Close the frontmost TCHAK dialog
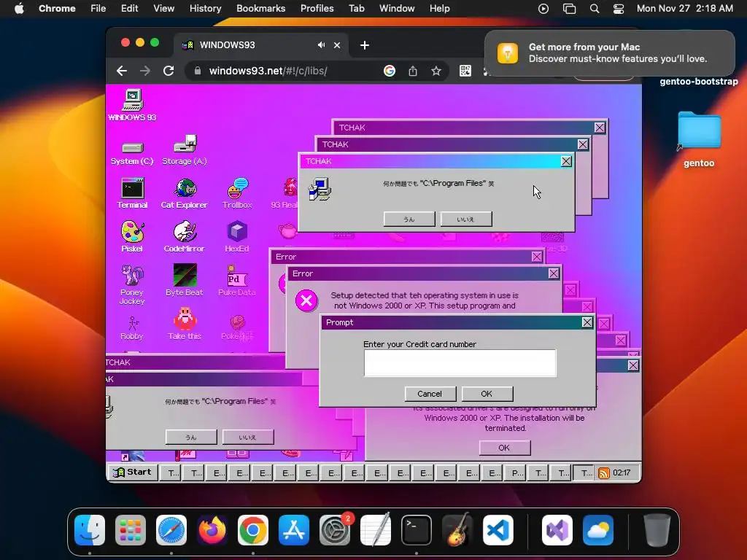The width and height of the screenshot is (747, 560). pyautogui.click(x=566, y=161)
